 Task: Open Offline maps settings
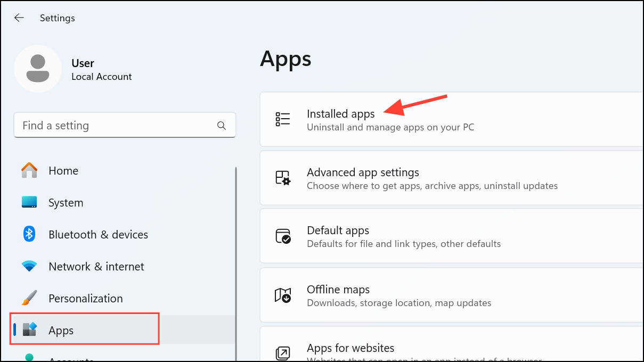click(x=452, y=295)
